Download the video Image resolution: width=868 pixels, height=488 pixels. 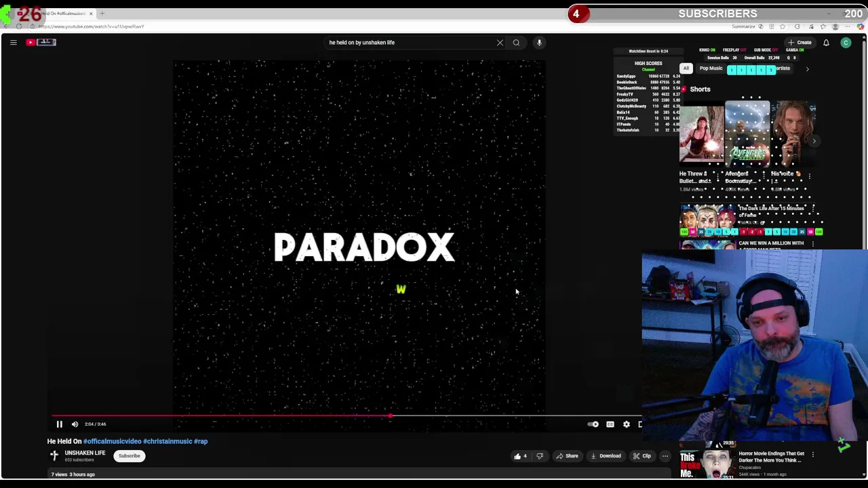tap(606, 456)
